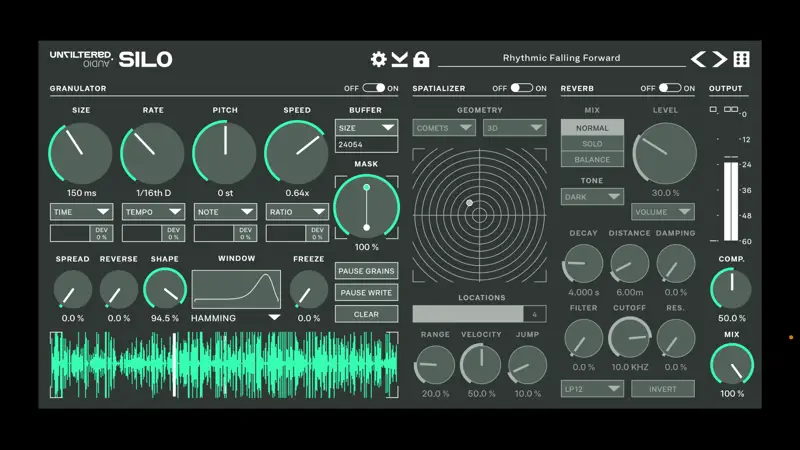Click the JUMP knob

[528, 365]
